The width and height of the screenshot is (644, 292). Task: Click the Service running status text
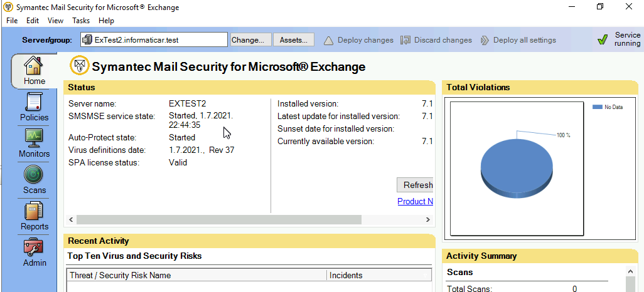click(627, 39)
